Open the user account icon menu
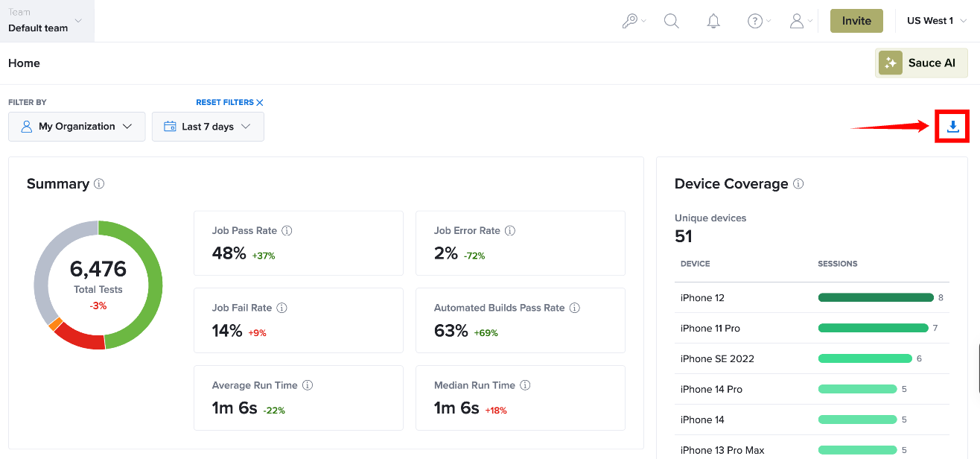 [x=801, y=21]
